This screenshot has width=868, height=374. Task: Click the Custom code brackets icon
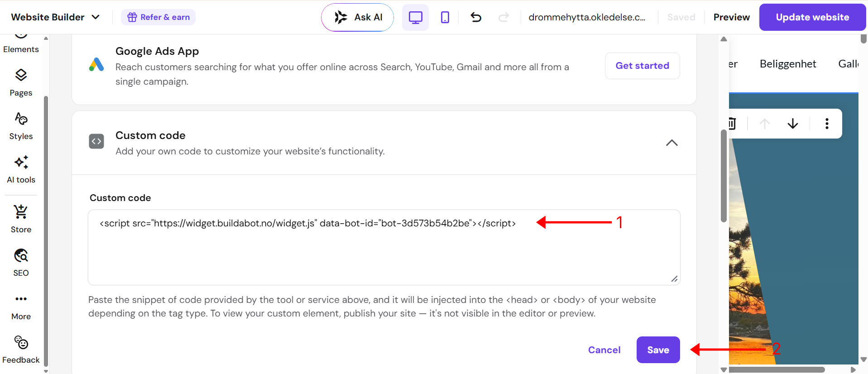[96, 141]
